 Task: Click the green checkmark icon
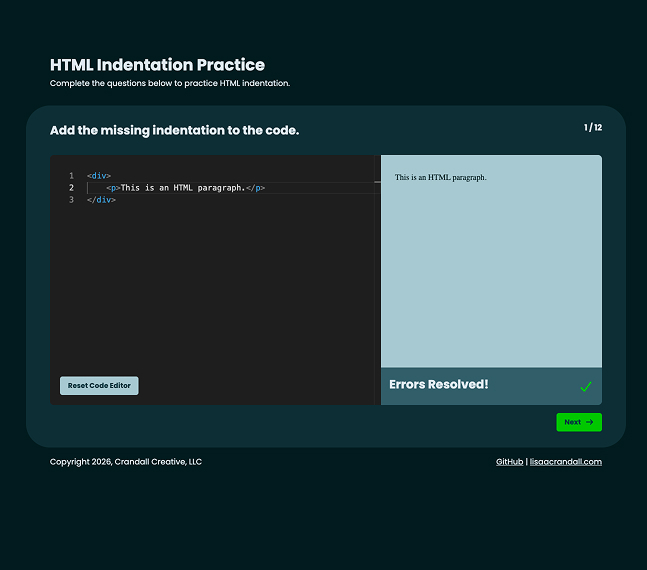click(586, 386)
